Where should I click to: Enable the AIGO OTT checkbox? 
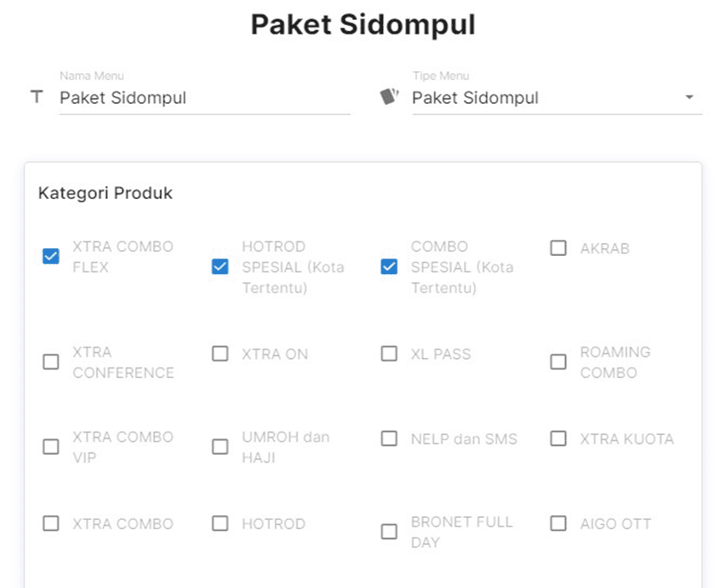pos(559,523)
